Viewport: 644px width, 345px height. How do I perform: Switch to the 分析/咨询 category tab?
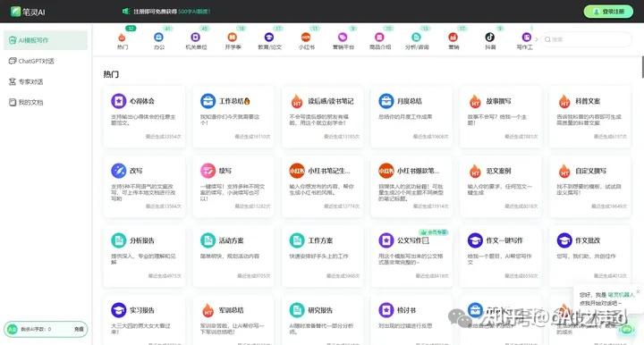(x=417, y=40)
